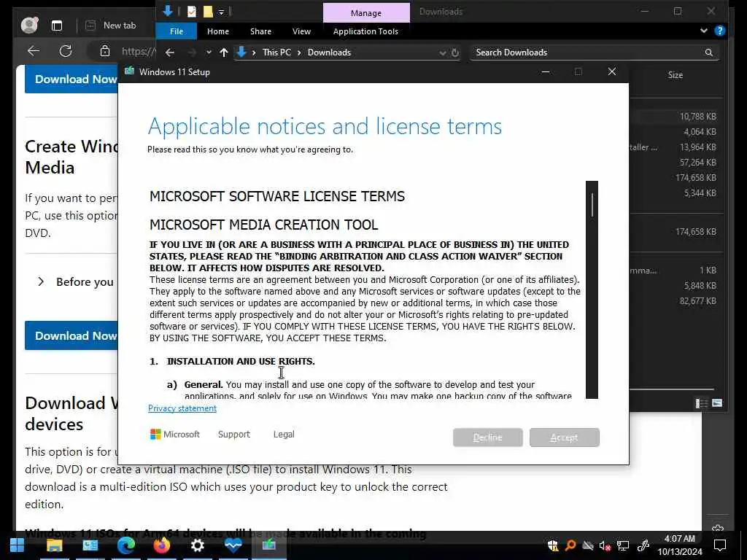Open the Support link in setup footer

233,435
